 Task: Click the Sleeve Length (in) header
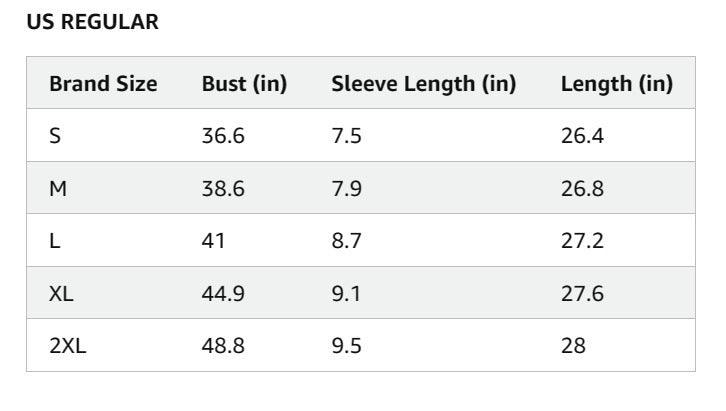point(423,84)
